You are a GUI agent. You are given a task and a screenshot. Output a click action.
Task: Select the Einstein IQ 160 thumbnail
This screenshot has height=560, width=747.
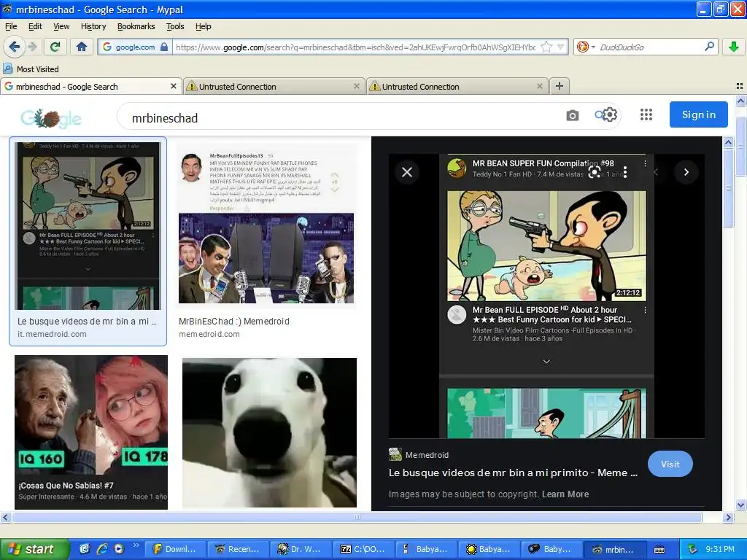pyautogui.click(x=91, y=432)
